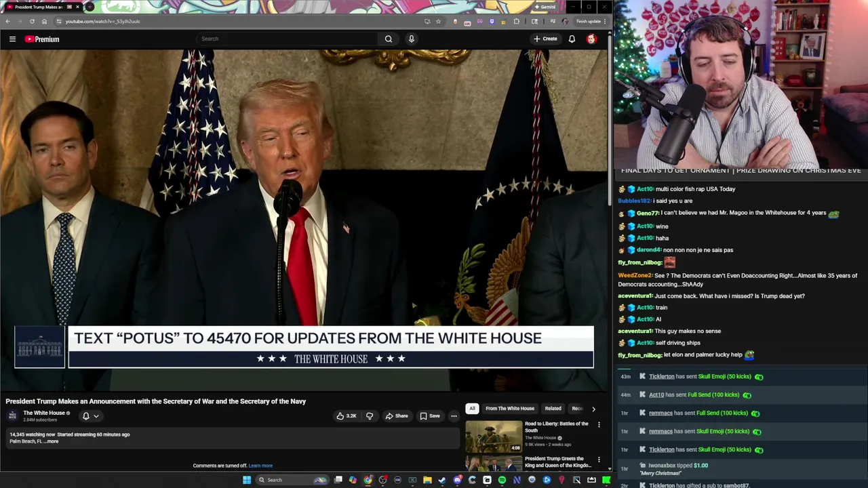This screenshot has height=488, width=868.
Task: Open more actions ellipsis under video
Action: (x=454, y=416)
